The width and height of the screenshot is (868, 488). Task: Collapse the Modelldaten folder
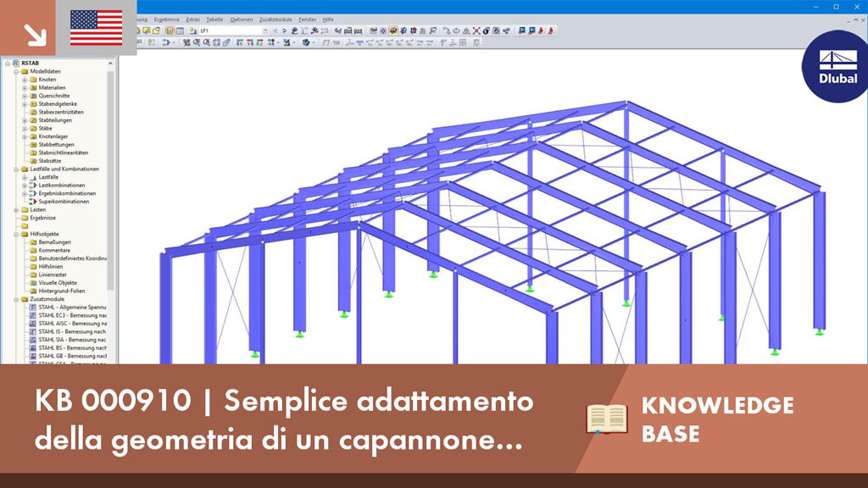pyautogui.click(x=17, y=71)
